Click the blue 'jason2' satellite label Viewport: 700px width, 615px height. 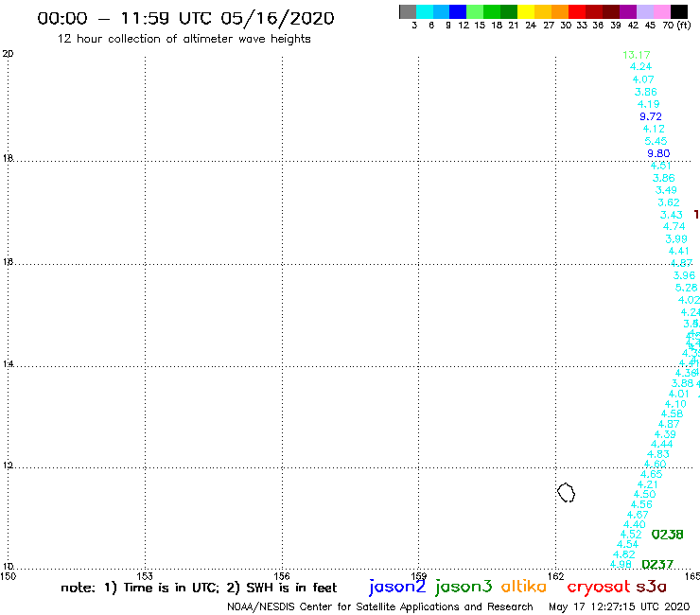click(x=397, y=588)
